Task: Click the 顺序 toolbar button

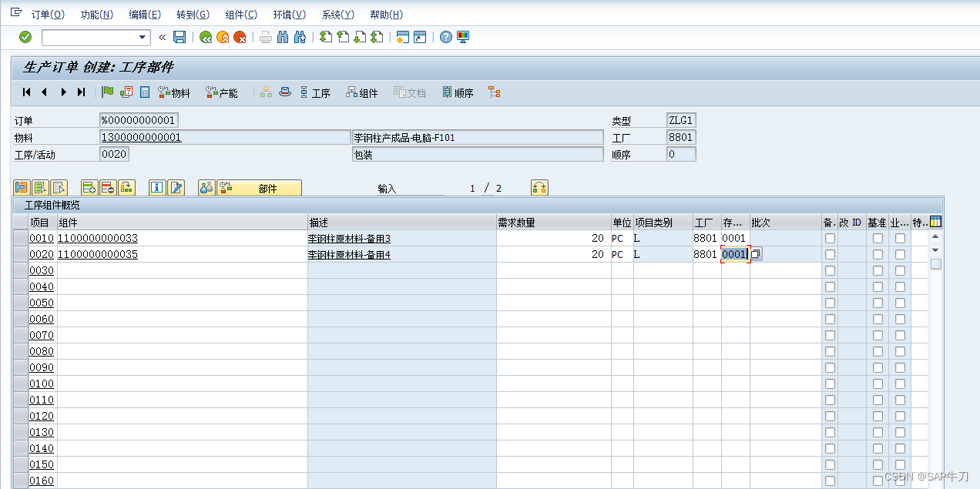Action: (458, 92)
